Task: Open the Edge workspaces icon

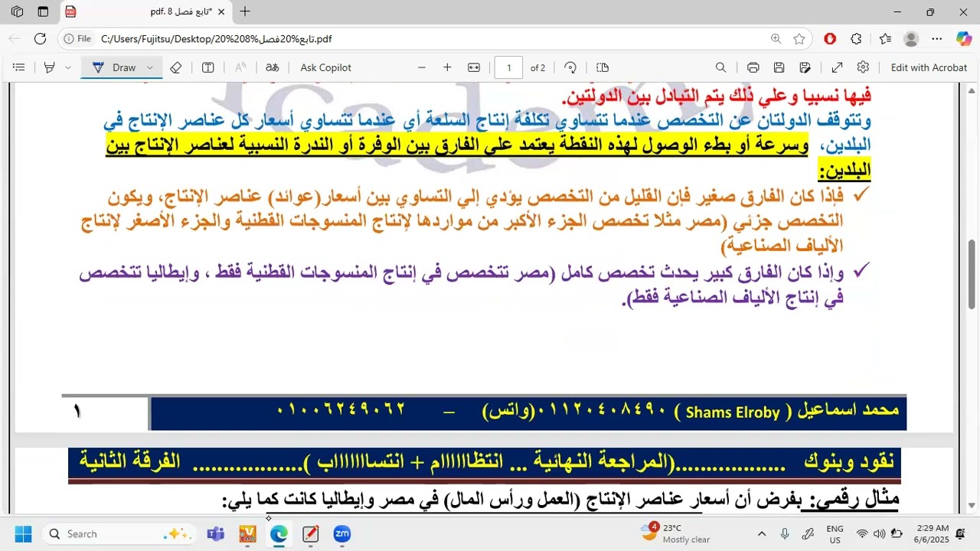Action: click(x=17, y=11)
